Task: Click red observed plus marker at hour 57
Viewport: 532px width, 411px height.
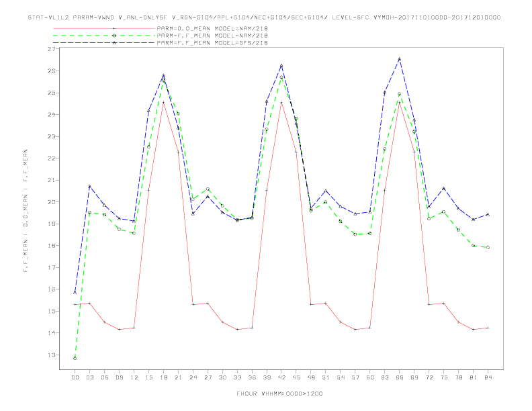Action: click(x=355, y=329)
